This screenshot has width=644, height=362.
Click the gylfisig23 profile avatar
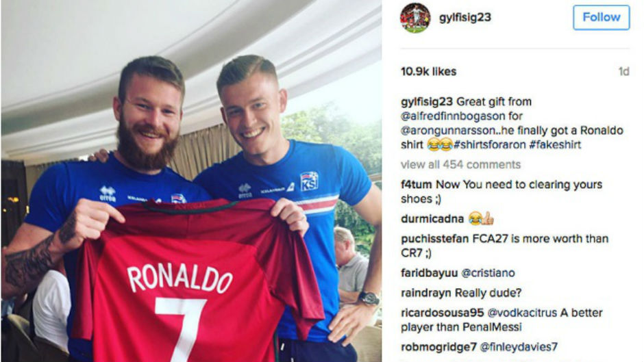(x=415, y=18)
